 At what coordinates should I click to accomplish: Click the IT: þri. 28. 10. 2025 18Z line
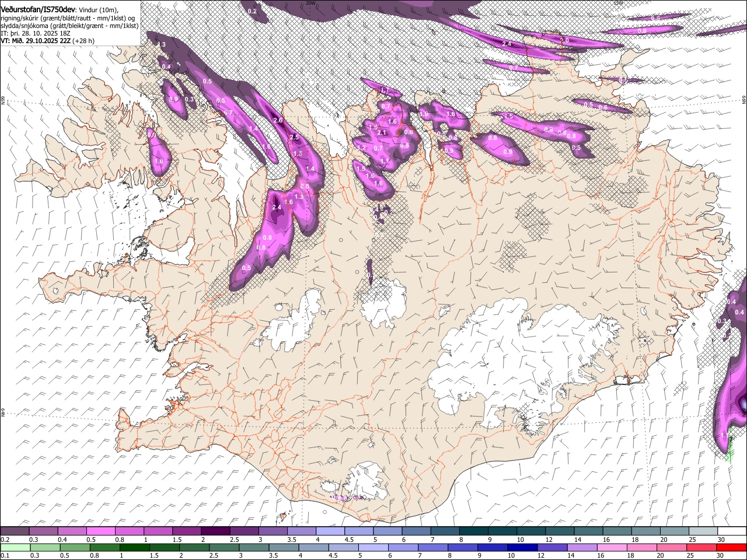point(36,33)
